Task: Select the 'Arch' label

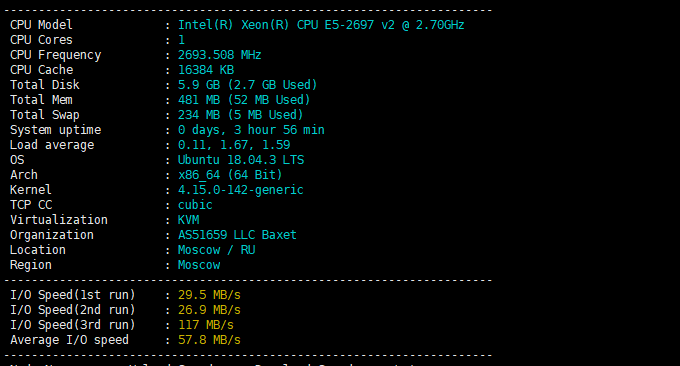Action: pyautogui.click(x=24, y=175)
